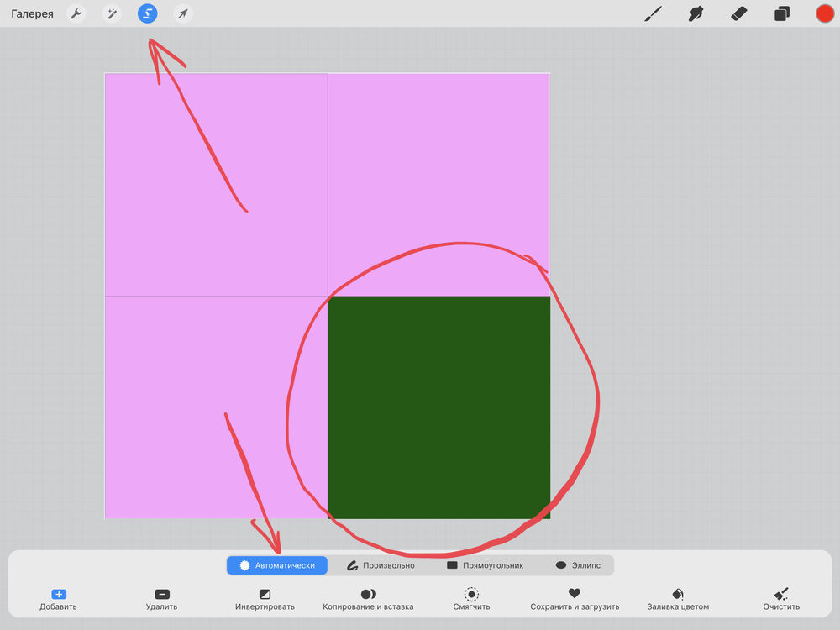Enable Заливка цветом option

pos(678,599)
